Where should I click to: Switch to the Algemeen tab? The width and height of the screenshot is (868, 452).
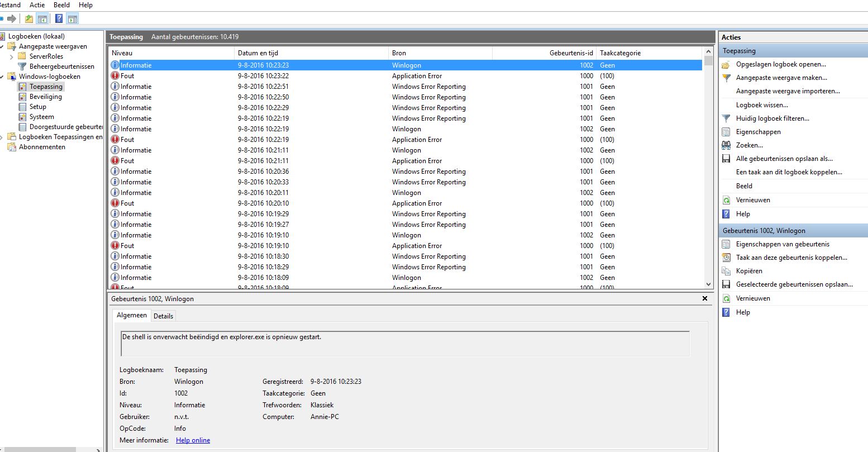click(132, 315)
